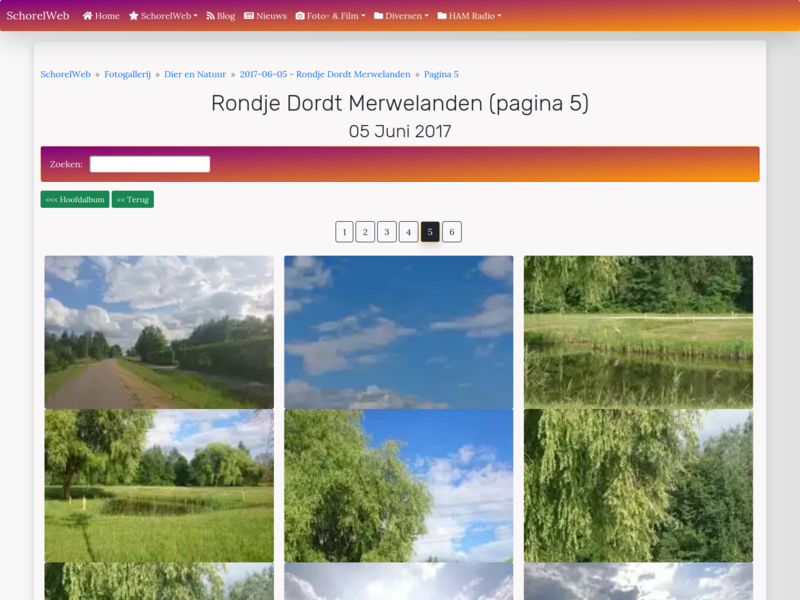Click the folder icon beside HAM Radio
Screen dimensions: 800x600
pyautogui.click(x=442, y=16)
